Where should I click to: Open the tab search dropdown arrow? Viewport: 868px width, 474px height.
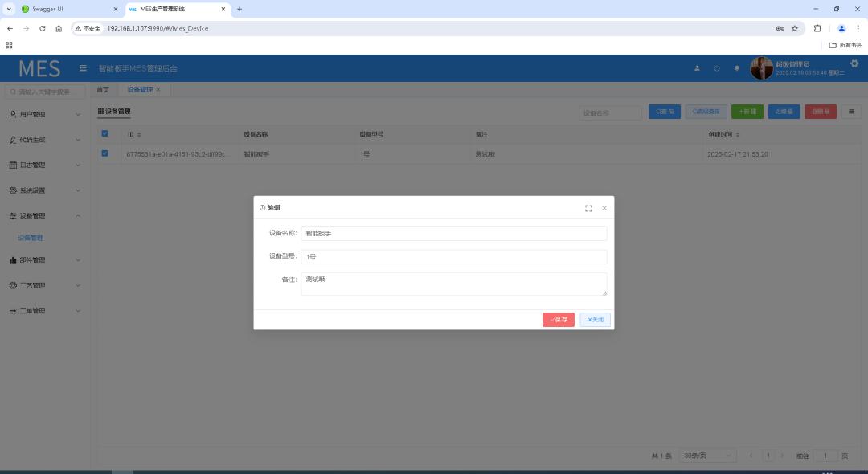point(9,9)
